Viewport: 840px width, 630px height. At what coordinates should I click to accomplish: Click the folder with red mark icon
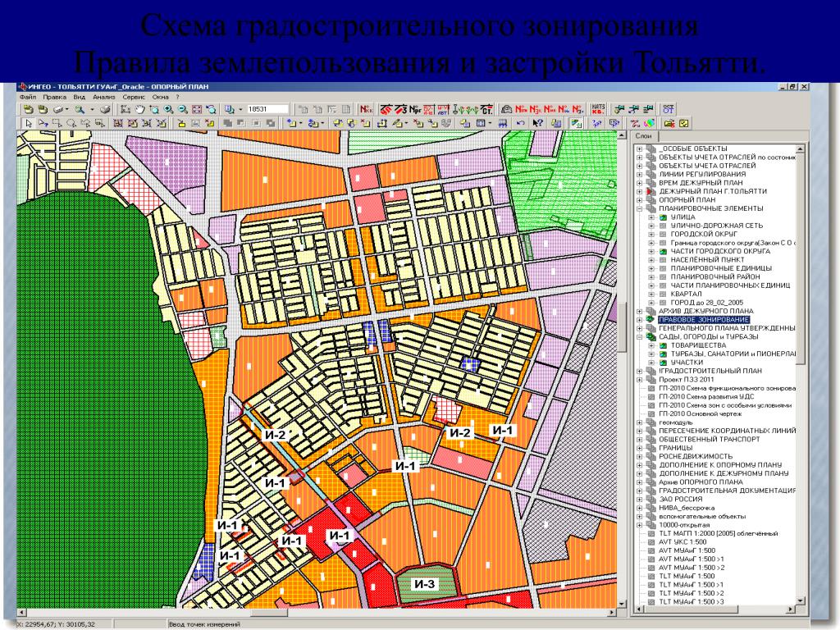coord(669,123)
